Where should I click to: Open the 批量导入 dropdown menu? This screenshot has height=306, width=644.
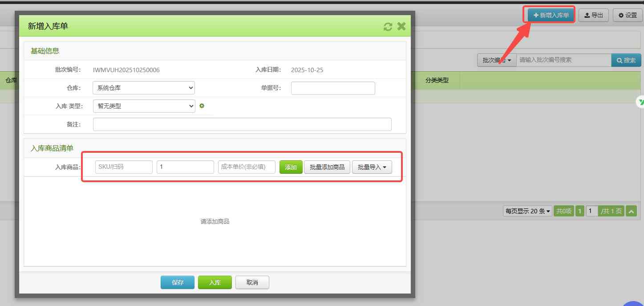(x=372, y=167)
